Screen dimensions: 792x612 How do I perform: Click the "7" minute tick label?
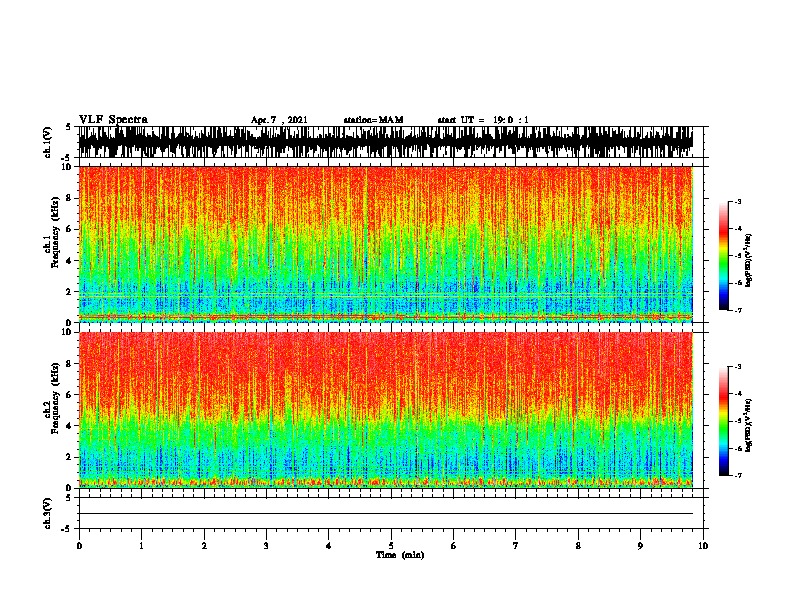[516, 546]
